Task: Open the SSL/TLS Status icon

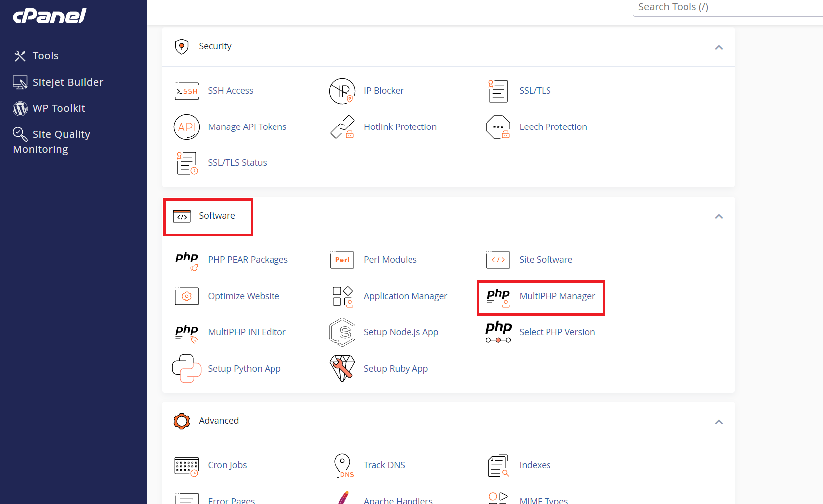Action: pos(187,163)
